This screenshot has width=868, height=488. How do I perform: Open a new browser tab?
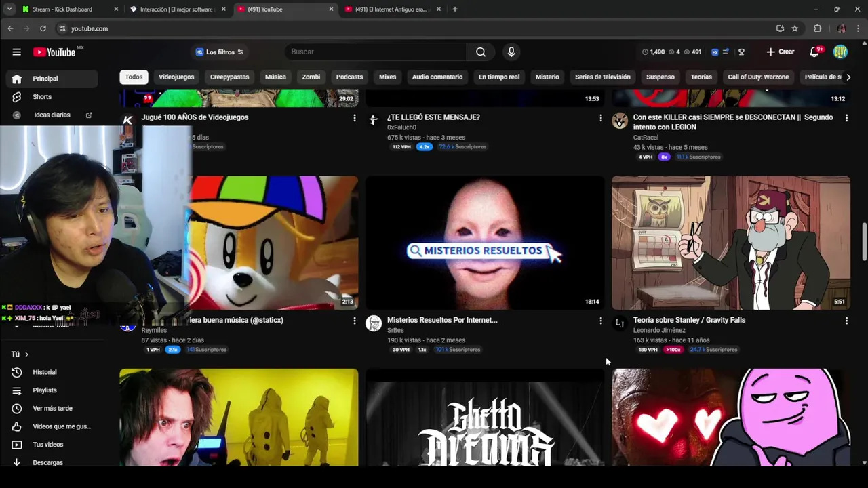454,9
